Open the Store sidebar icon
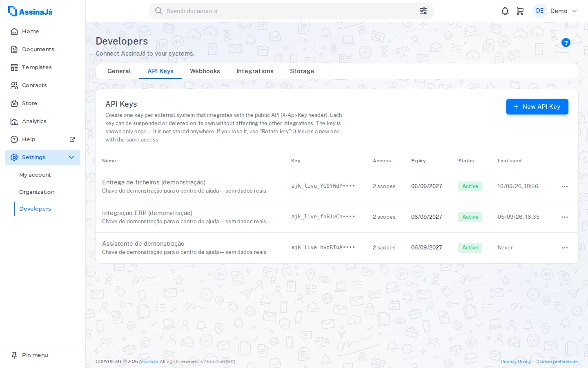 (x=14, y=103)
